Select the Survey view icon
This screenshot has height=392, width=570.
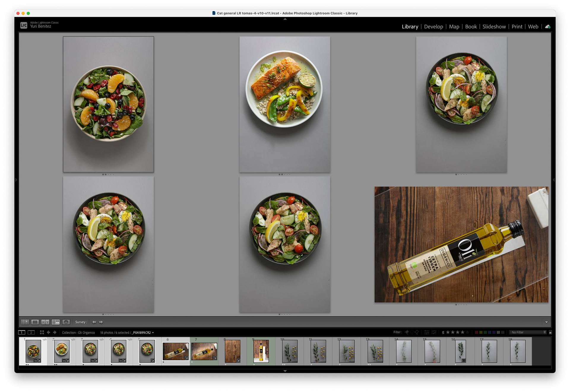tap(56, 322)
